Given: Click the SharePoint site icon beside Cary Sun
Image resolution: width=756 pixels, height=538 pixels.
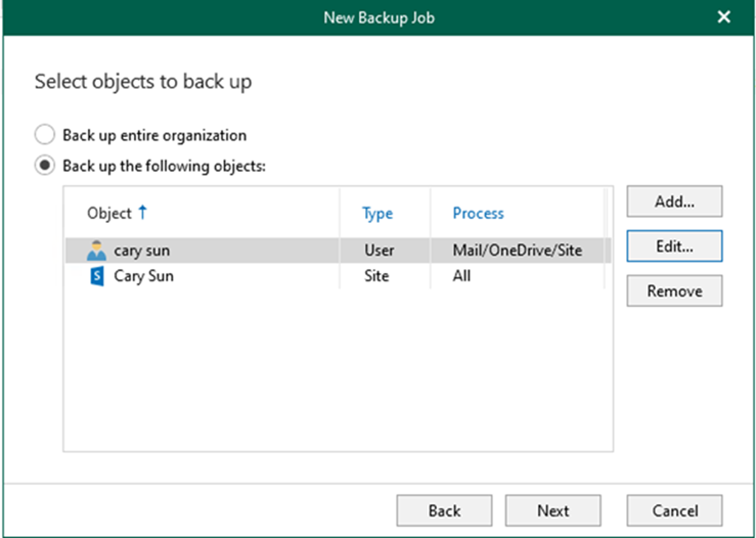Looking at the screenshot, I should click(x=97, y=276).
